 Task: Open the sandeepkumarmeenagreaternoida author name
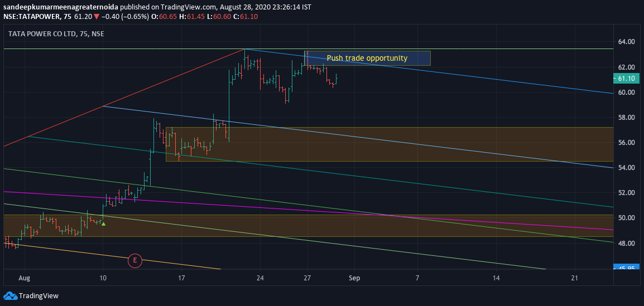(61, 7)
